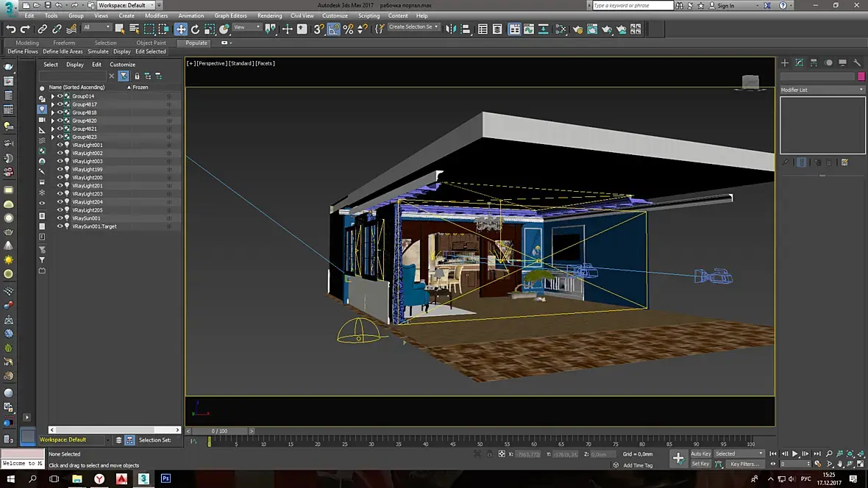Screen dimensions: 868x488
Task: Open the Modifier List dropdown
Action: pos(822,90)
